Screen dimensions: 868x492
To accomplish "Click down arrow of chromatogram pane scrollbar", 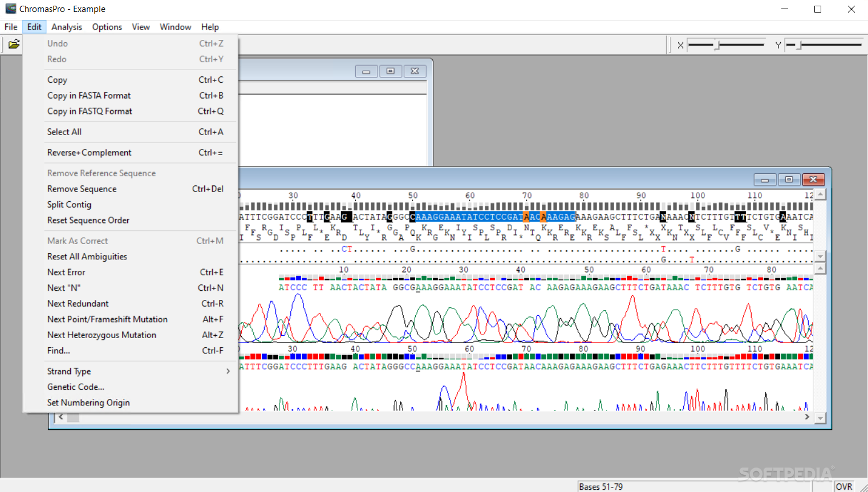I will (x=820, y=418).
